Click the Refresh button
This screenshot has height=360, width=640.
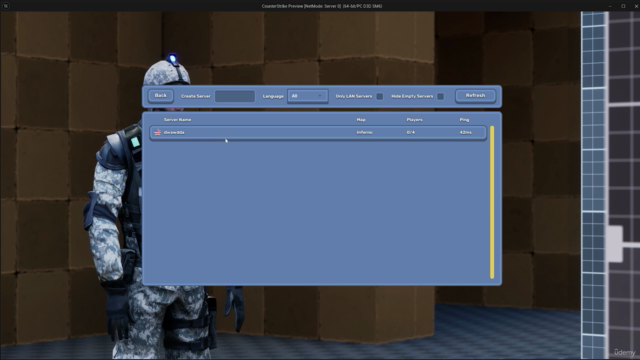476,96
